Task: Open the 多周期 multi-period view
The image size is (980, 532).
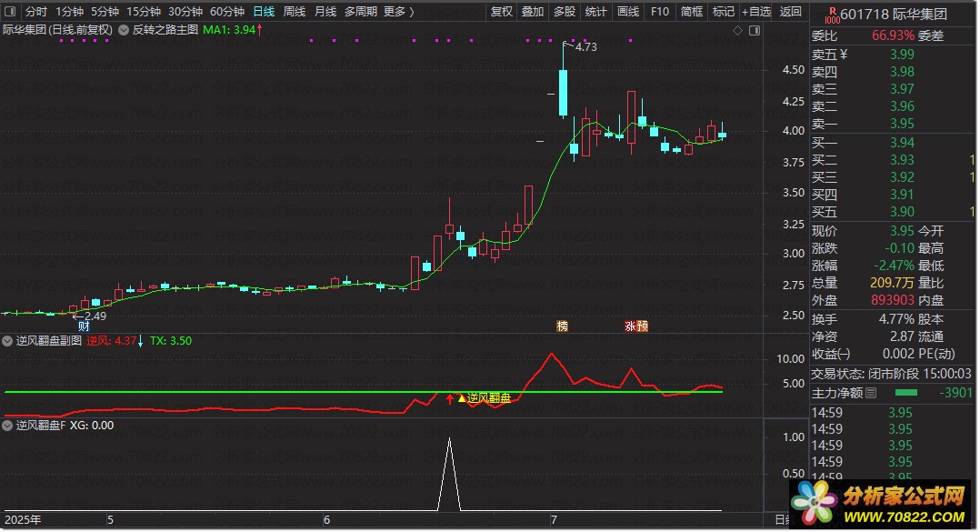Action: coord(361,11)
